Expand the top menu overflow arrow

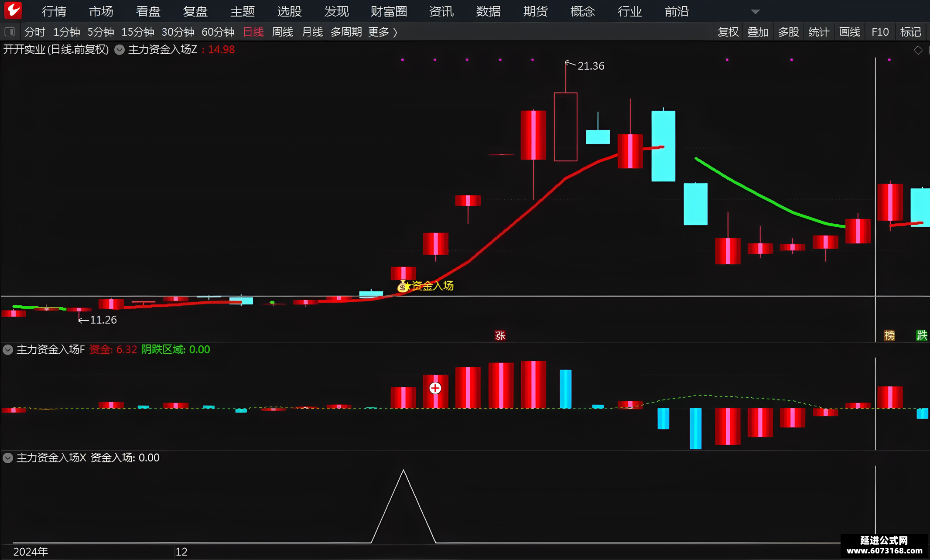(x=756, y=12)
